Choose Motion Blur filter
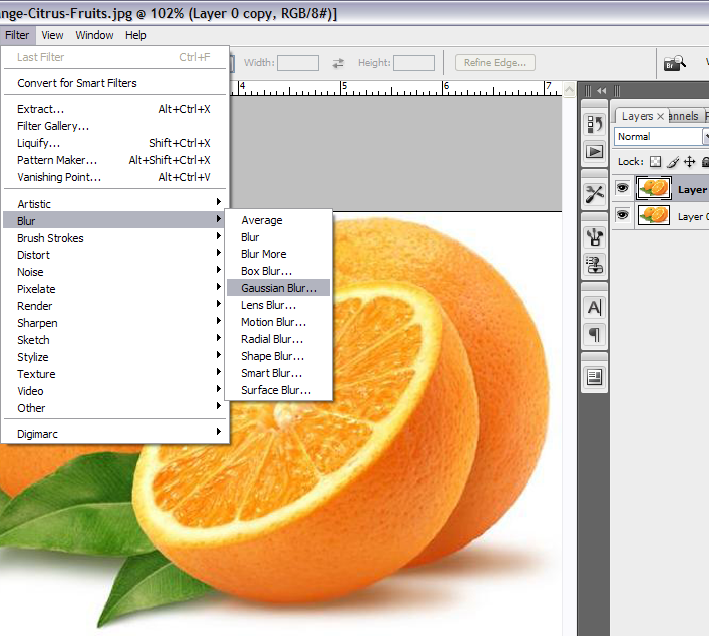 (279, 322)
